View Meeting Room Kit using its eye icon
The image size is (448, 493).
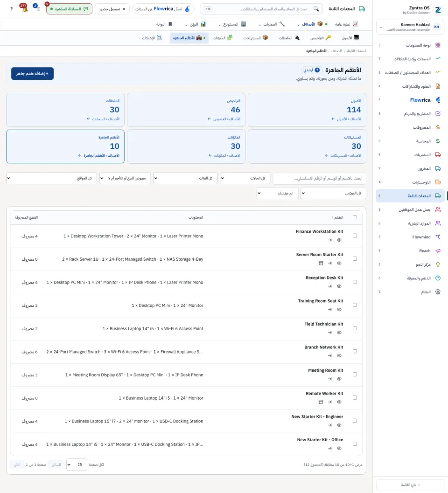pyautogui.click(x=339, y=379)
